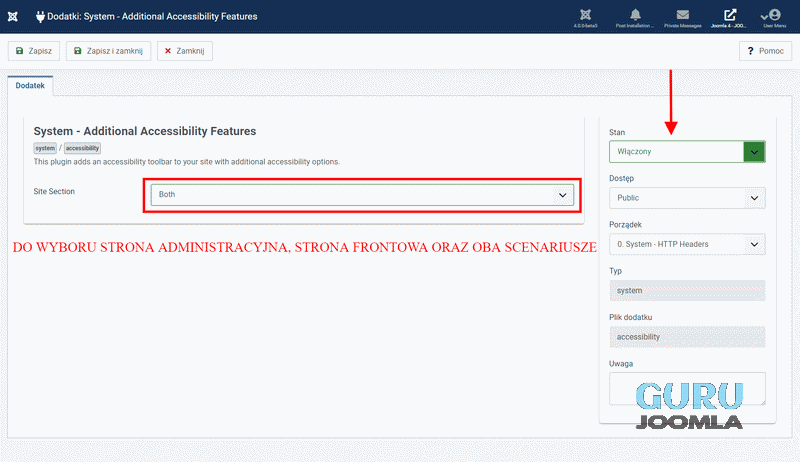Click the Plik dodatku accessibility field
Screen dimensions: 800x462
click(x=687, y=337)
